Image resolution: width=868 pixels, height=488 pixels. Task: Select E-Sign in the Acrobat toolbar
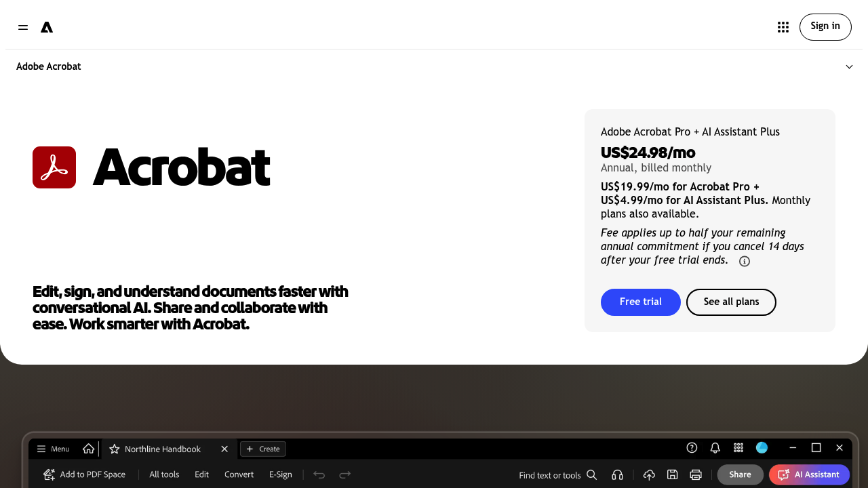click(281, 474)
